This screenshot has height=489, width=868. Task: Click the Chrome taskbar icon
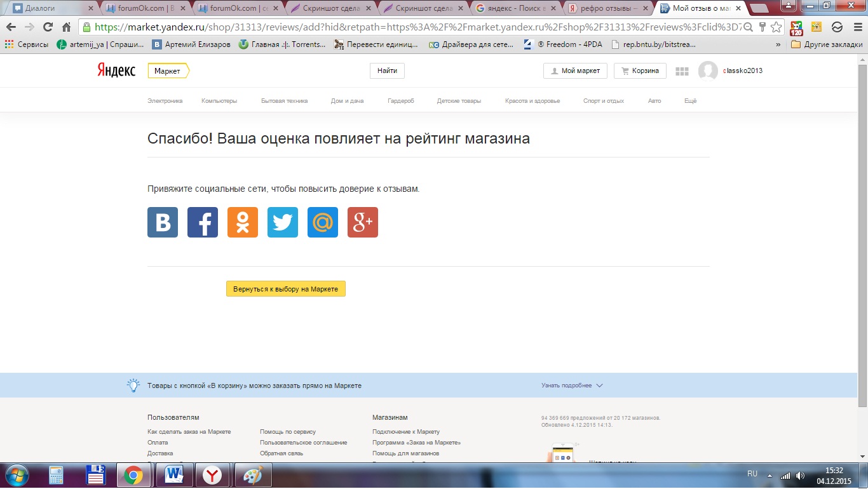click(133, 476)
